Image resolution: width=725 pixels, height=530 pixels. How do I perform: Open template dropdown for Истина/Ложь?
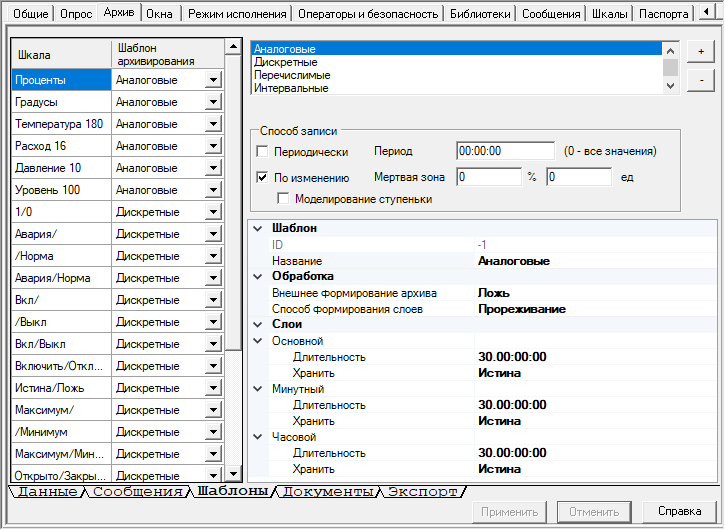213,388
